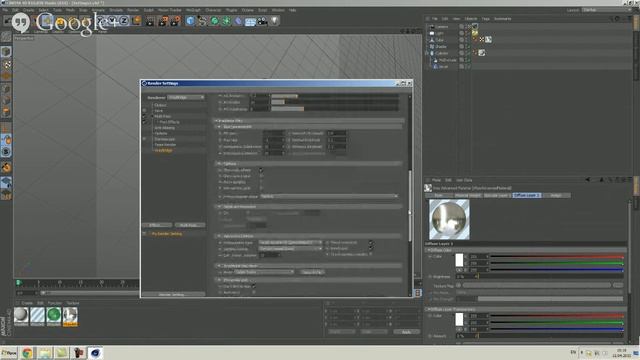The image size is (640, 360).
Task: Click the Render View clapperboard icon
Action: (x=150, y=21)
